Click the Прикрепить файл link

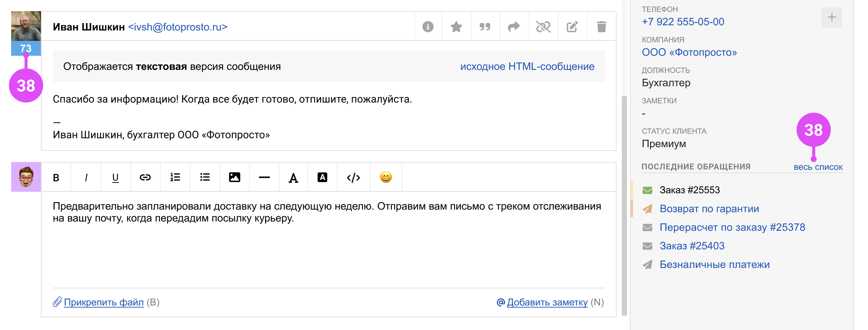tap(104, 302)
